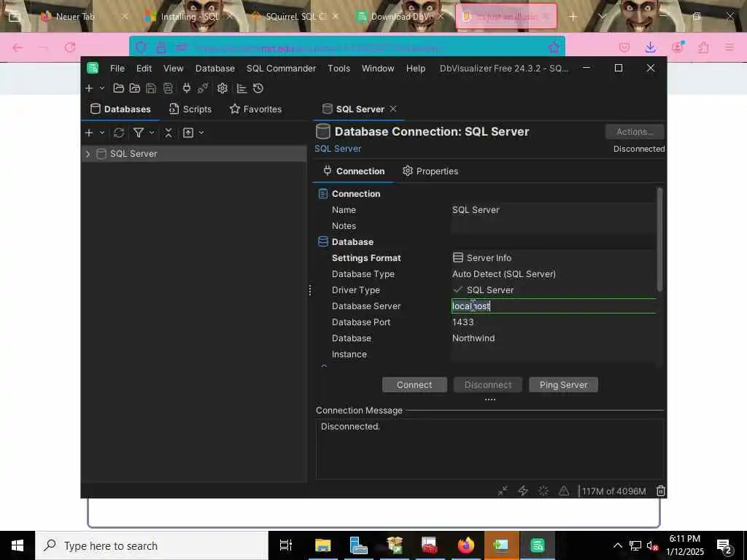Viewport: 747px width, 560px height.
Task: Open the View menu
Action: coord(174,69)
